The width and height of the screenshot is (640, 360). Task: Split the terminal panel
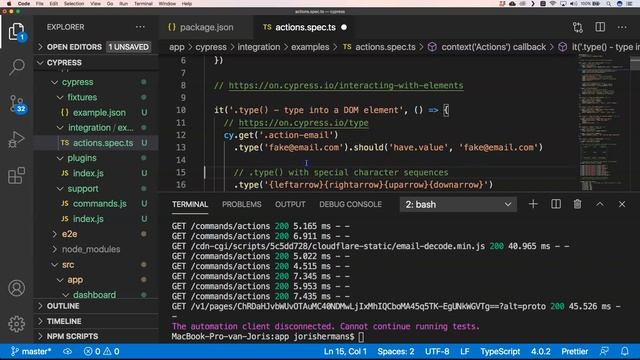[556, 204]
